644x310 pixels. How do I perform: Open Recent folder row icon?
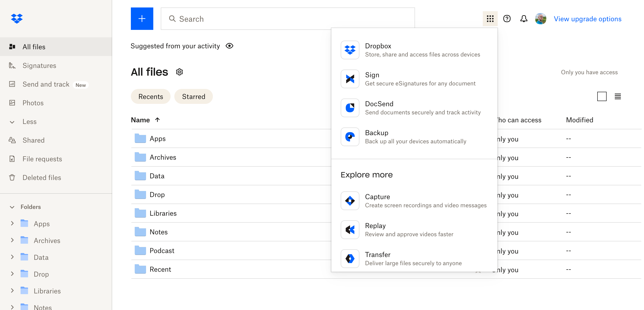(x=140, y=269)
